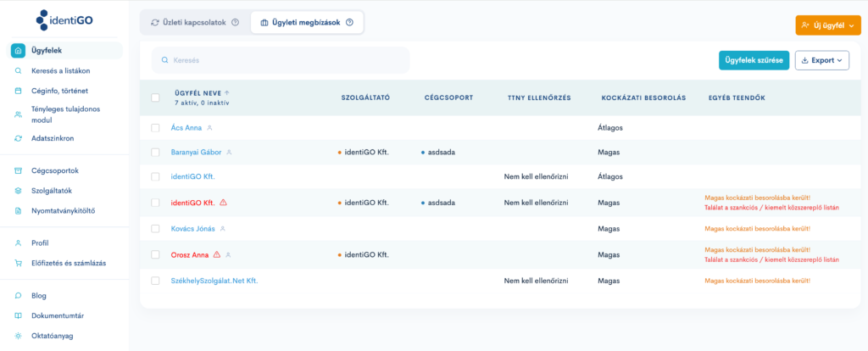Check the Orosz Anna row checkbox

[156, 254]
